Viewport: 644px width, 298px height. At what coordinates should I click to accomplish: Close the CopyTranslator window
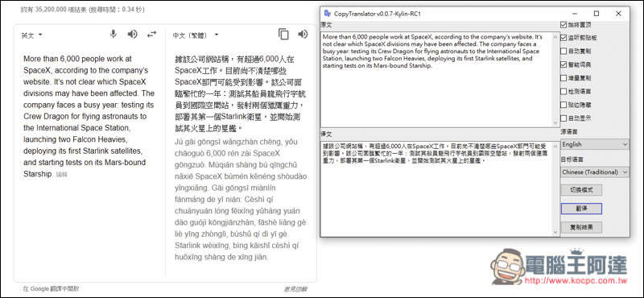pyautogui.click(x=618, y=14)
